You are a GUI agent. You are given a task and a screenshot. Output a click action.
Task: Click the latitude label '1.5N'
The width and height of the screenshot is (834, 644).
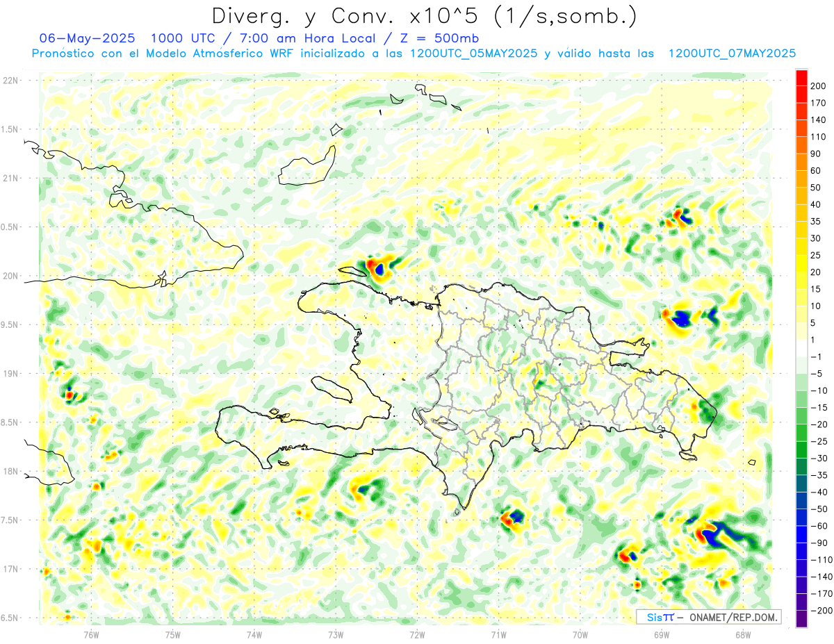click(x=10, y=129)
